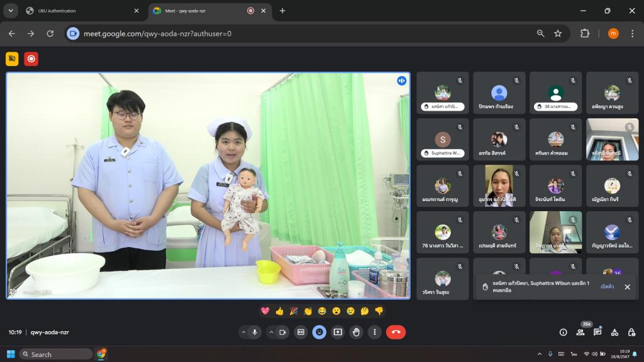Screen dimensions: 644x362
Task: Raise hand in the meeting
Action: point(357,332)
